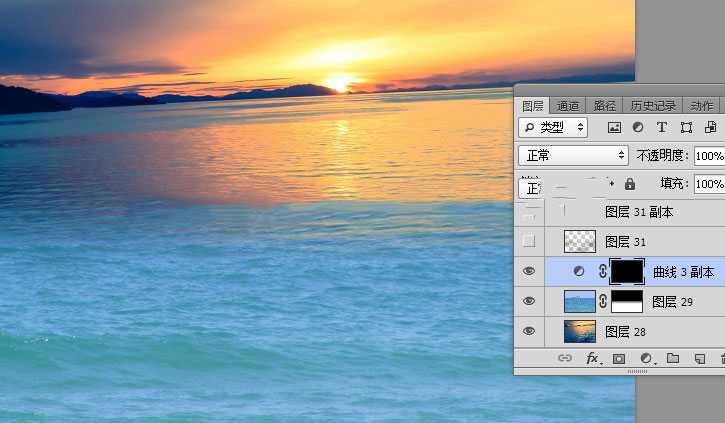The height and width of the screenshot is (423, 725).
Task: Hide the 图层 29 layer
Action: point(529,301)
